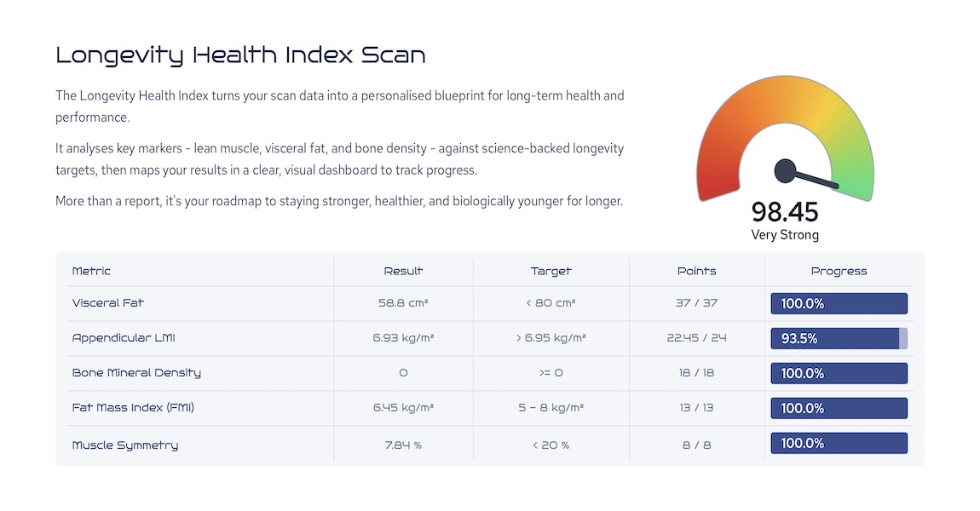The image size is (980, 511).
Task: Click the Longevity Health Index Scan heading
Action: 240,55
